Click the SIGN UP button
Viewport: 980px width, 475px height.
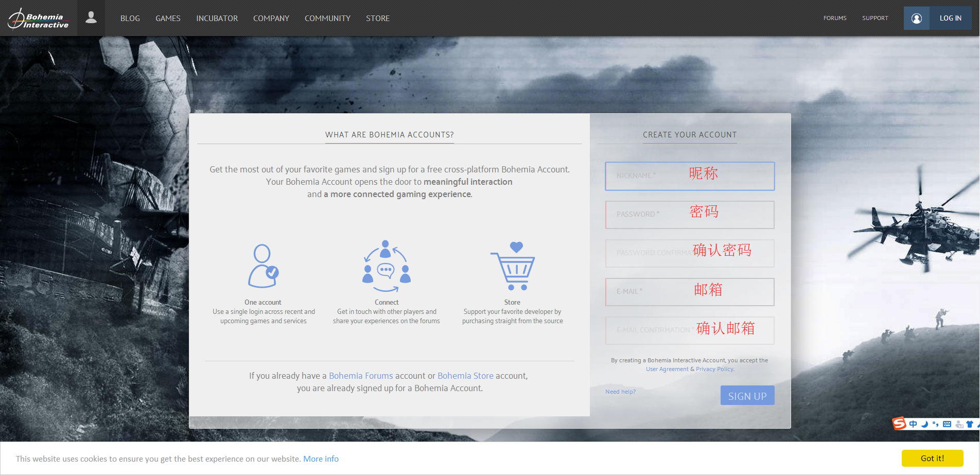pos(747,396)
